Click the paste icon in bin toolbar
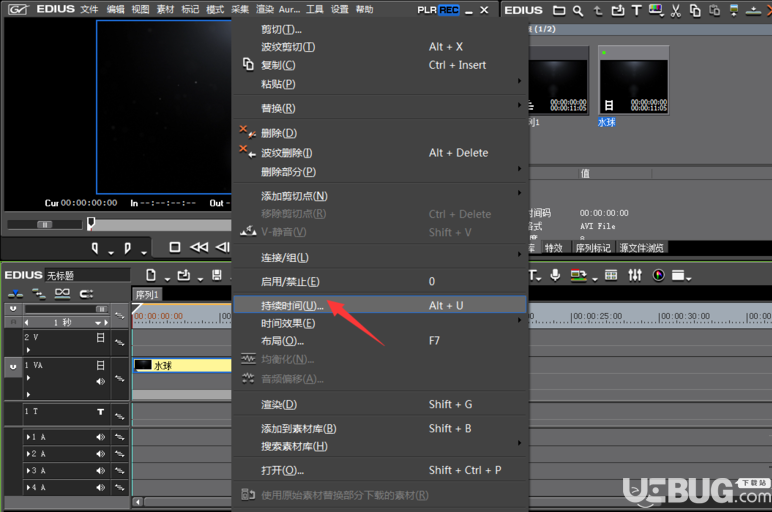This screenshot has height=512, width=772. coord(714,10)
